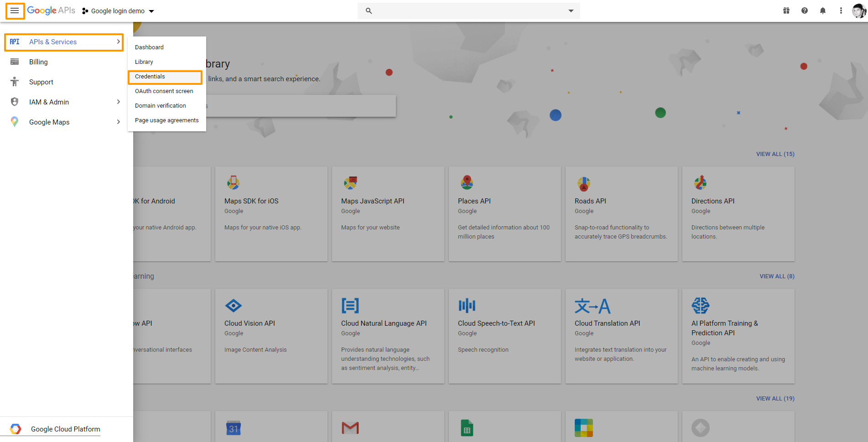
Task: Expand the IAM & Admin submenu chevron
Action: (x=118, y=102)
